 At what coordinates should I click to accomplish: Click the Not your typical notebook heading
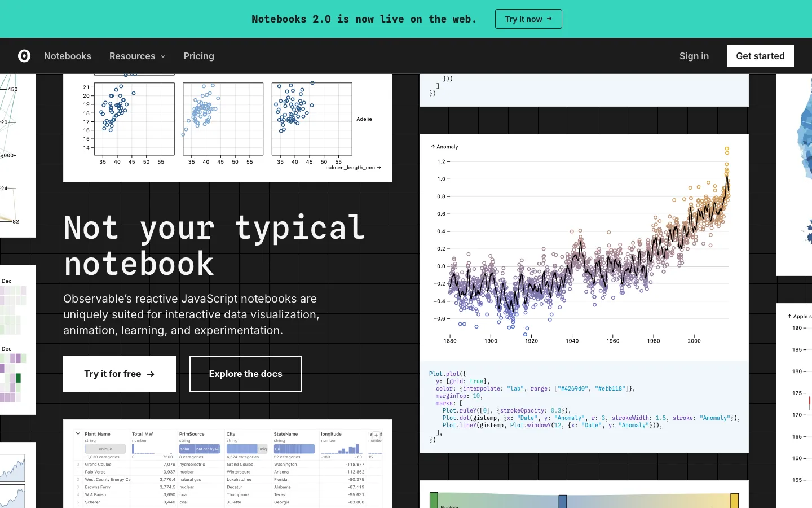point(214,246)
